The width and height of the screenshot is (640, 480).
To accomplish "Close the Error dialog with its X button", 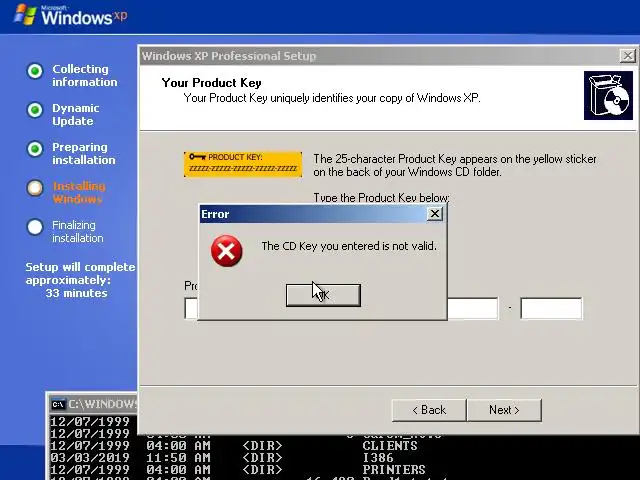I will point(435,213).
